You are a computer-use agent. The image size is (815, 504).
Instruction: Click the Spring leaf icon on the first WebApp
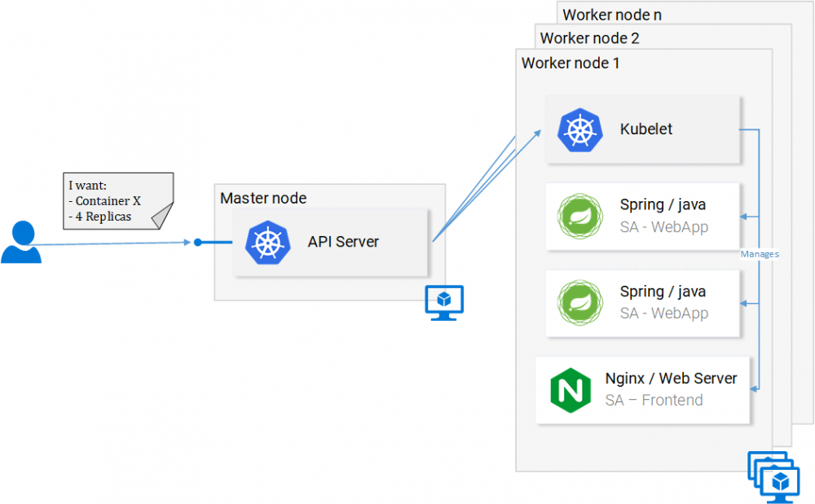click(x=580, y=216)
